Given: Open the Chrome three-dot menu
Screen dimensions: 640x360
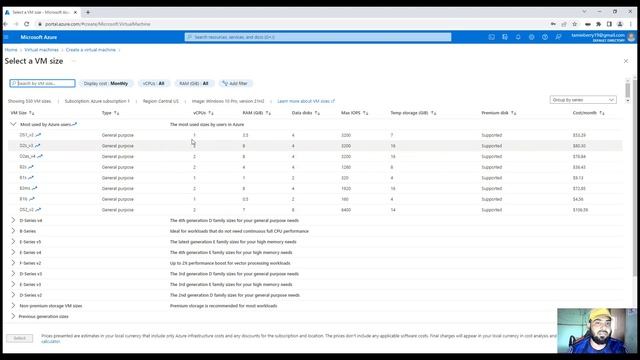Looking at the screenshot, I should pyautogui.click(x=631, y=24).
